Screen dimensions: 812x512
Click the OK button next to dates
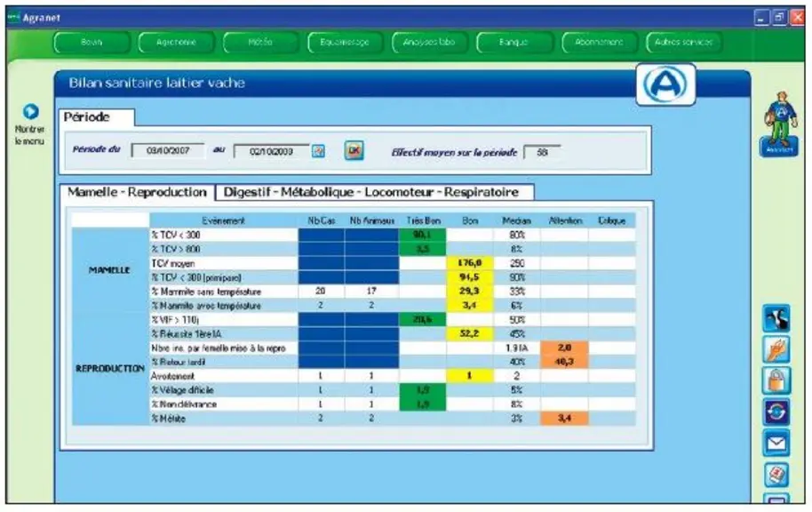[x=354, y=150]
